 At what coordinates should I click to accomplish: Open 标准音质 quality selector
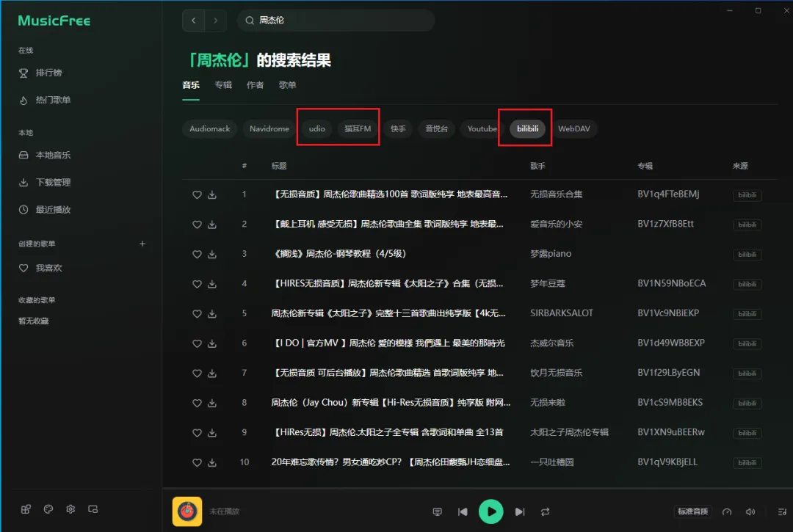tap(693, 511)
